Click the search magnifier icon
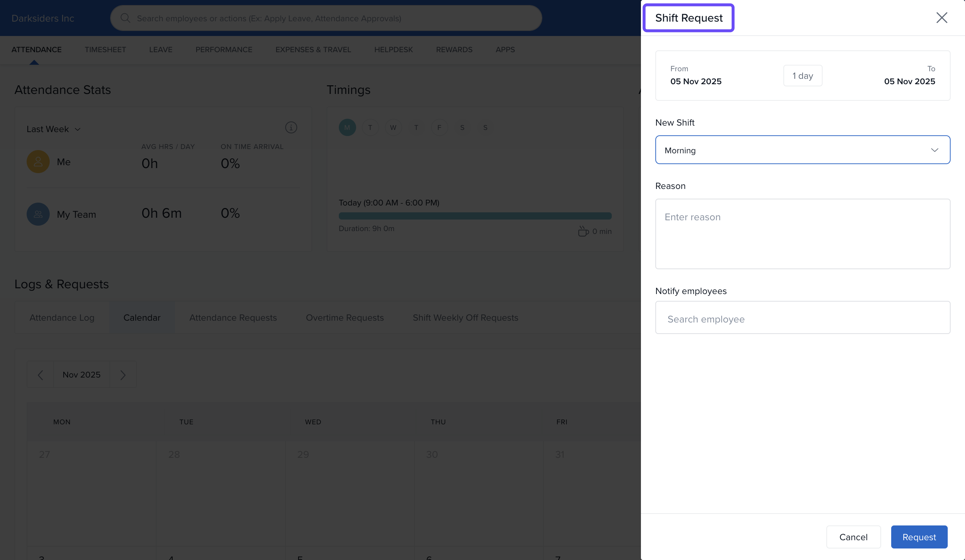The image size is (965, 560). [125, 18]
